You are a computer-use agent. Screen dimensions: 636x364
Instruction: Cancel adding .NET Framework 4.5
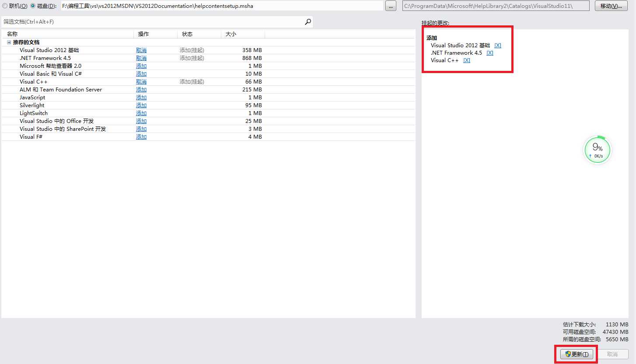[x=141, y=58]
